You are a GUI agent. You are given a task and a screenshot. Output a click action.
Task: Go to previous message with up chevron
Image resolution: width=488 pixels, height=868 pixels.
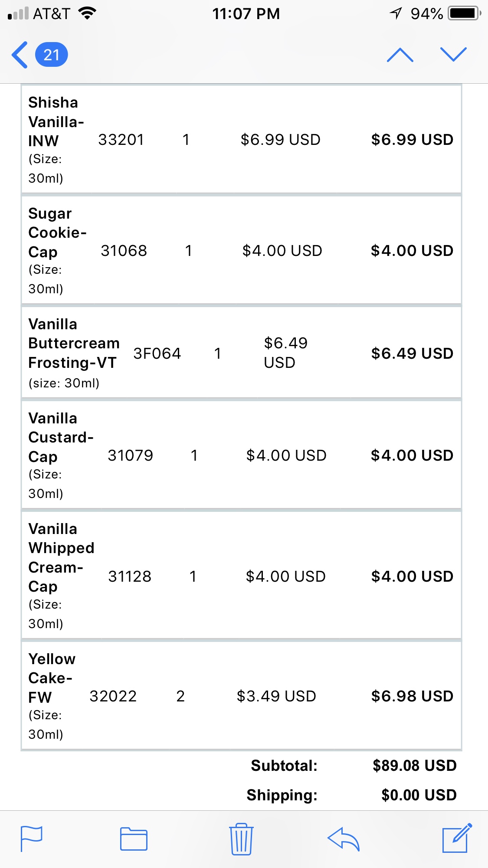tap(400, 55)
